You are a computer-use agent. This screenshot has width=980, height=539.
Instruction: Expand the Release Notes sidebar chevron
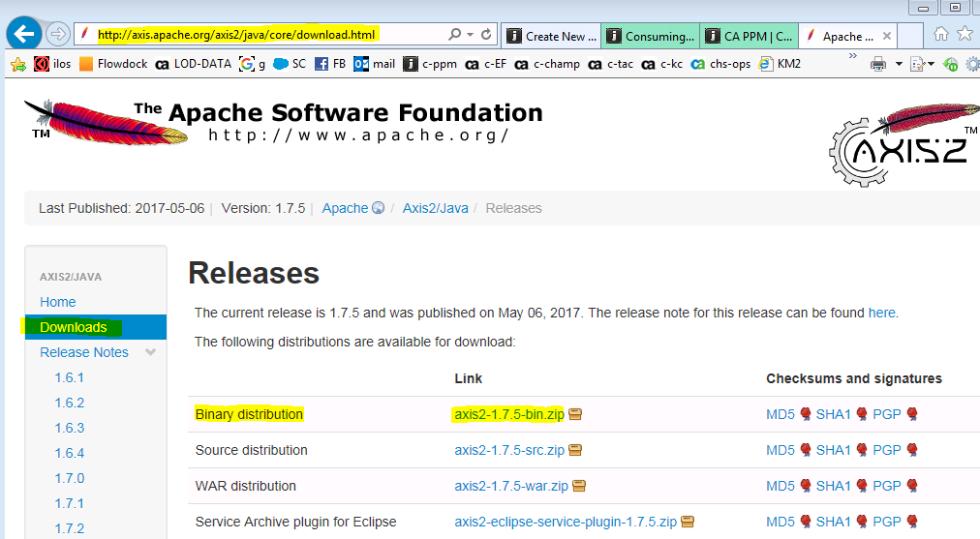150,352
